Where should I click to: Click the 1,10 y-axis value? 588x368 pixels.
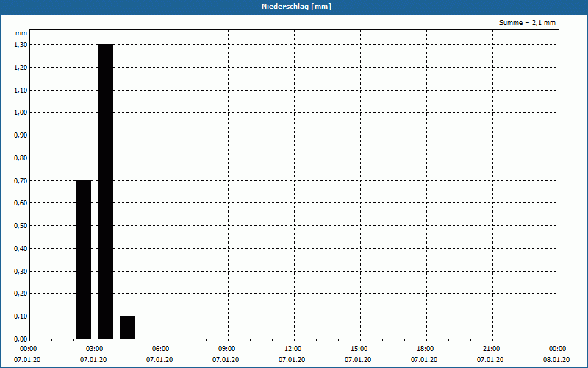(21, 90)
